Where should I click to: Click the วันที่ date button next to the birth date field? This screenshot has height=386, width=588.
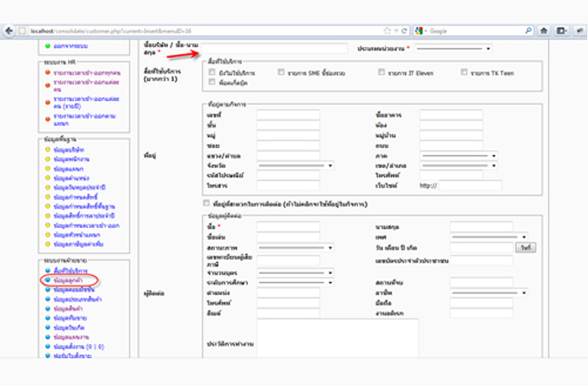(525, 247)
